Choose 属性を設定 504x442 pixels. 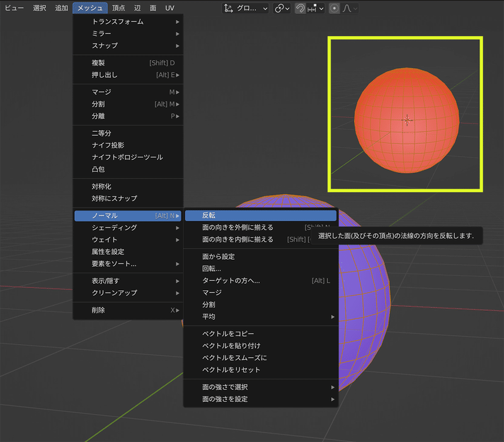[128, 252]
